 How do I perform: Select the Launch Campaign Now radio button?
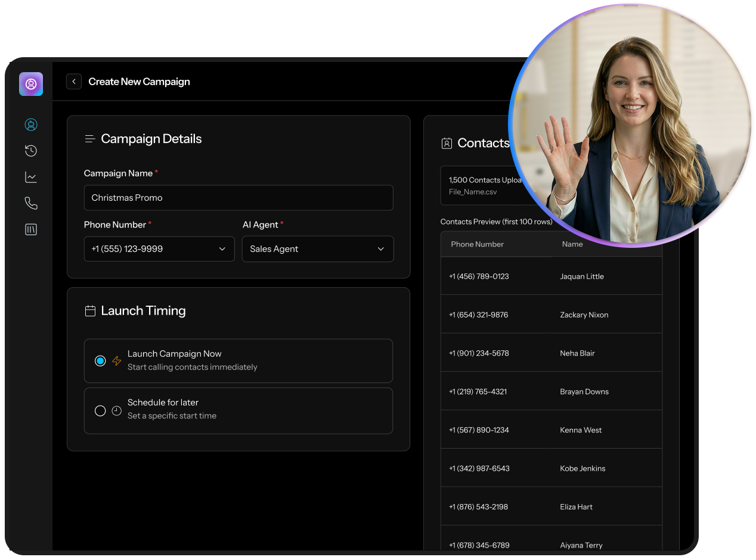point(100,360)
